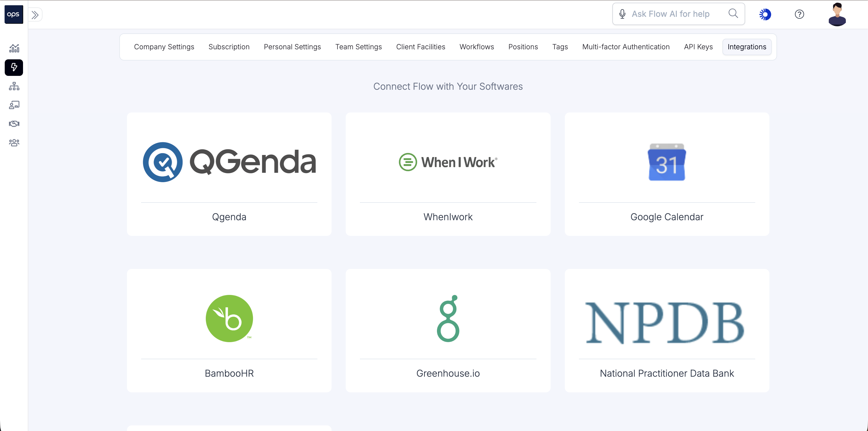Click the ops logo icon

(x=14, y=14)
